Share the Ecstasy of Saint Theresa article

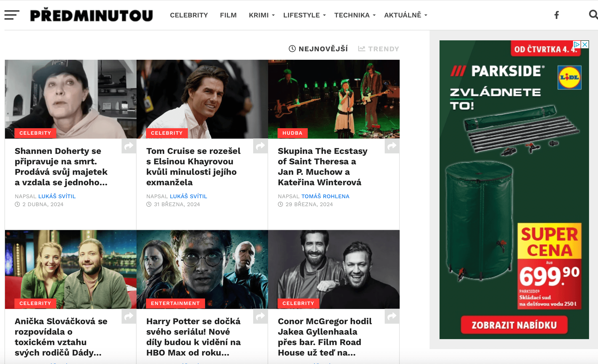coord(392,146)
